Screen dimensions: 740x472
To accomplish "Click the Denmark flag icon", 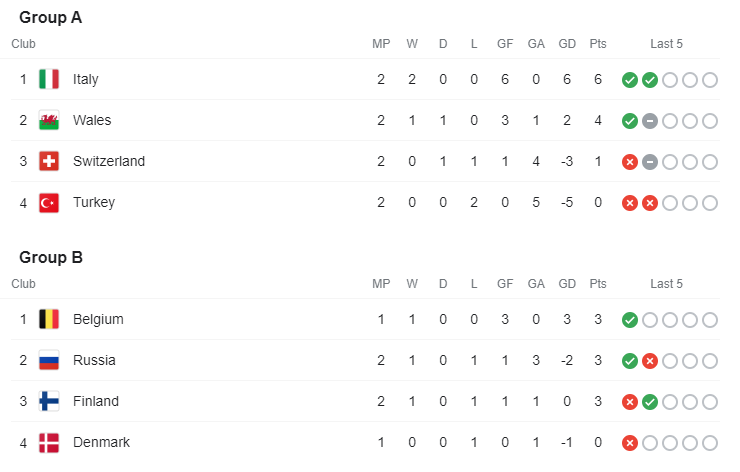I will pyautogui.click(x=49, y=442).
